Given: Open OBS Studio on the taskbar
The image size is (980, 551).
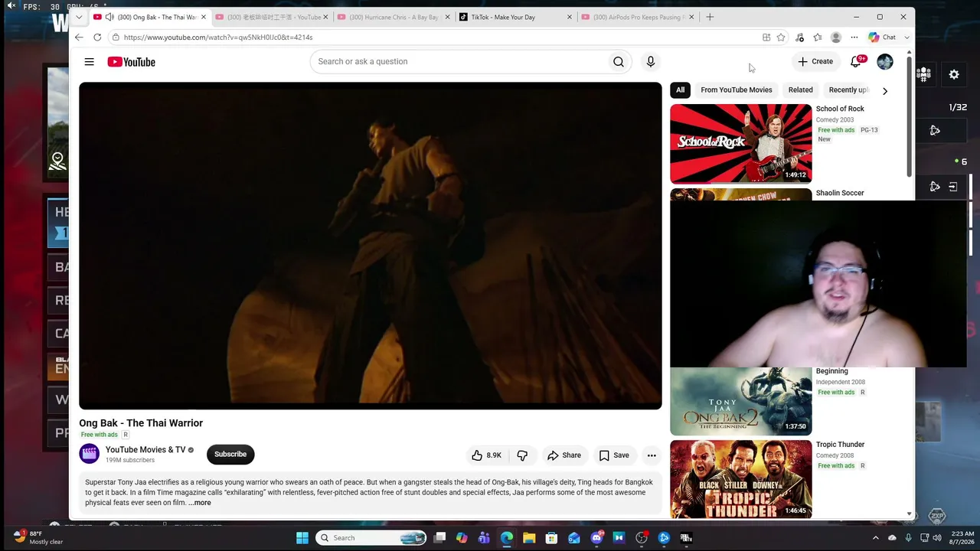Looking at the screenshot, I should 642,538.
